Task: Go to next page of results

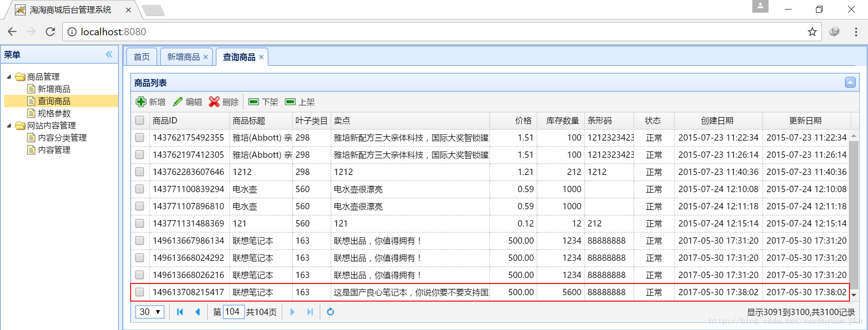Action: (292, 312)
